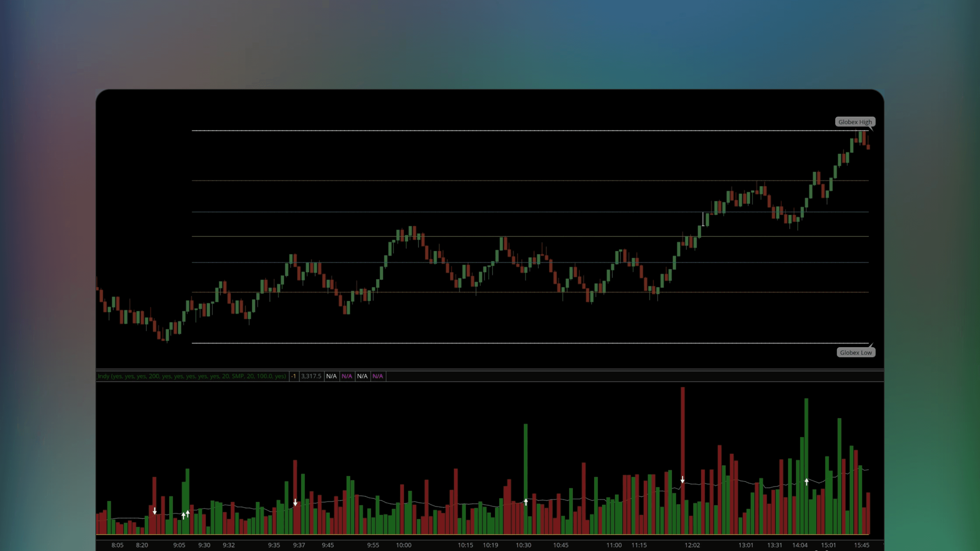Image resolution: width=980 pixels, height=551 pixels.
Task: Click the down arrow signal near the 9:37 volume spike
Action: click(x=296, y=503)
